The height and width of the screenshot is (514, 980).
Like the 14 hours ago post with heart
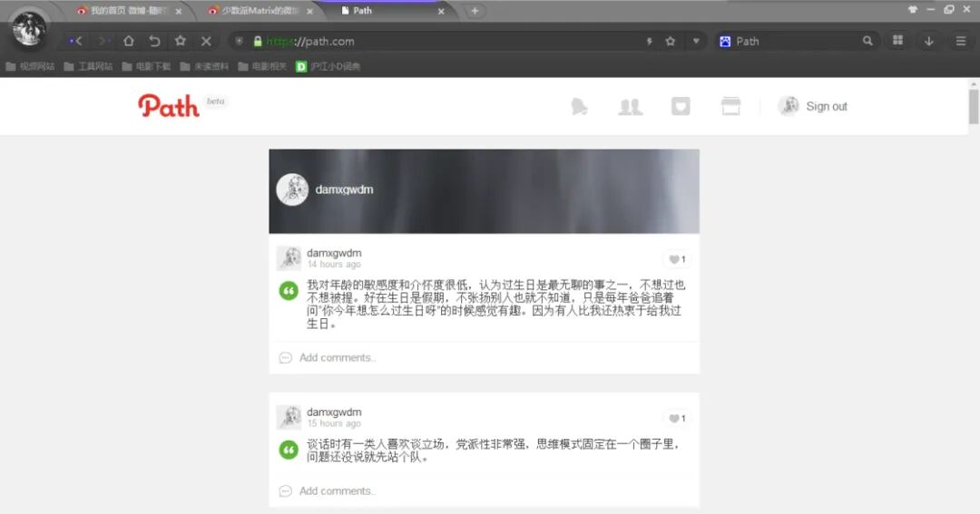[x=677, y=259]
